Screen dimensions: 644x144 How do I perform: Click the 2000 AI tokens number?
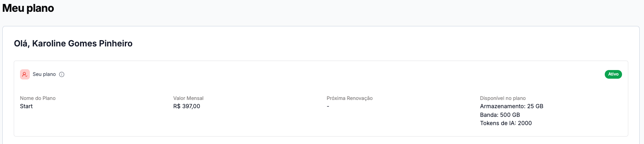(525, 123)
